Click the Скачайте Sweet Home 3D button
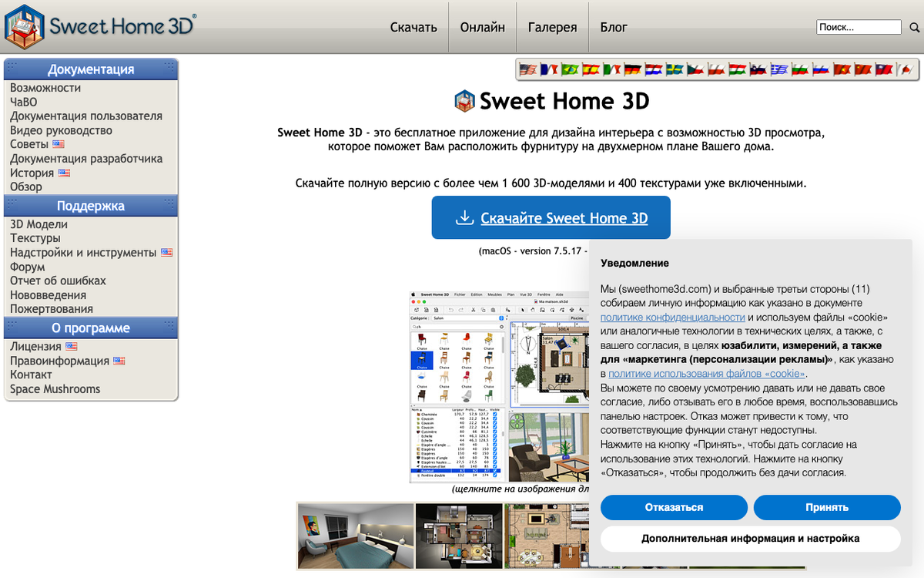The width and height of the screenshot is (924, 578). [551, 217]
